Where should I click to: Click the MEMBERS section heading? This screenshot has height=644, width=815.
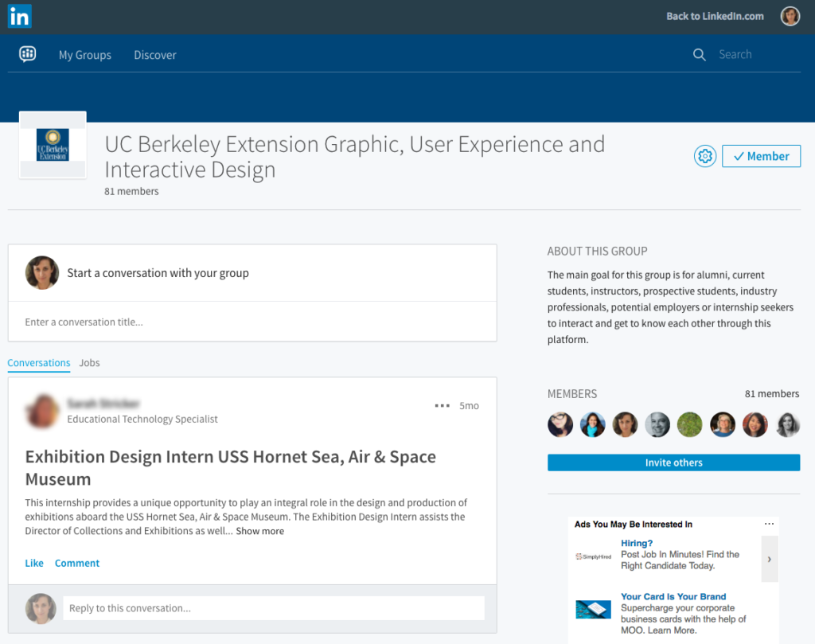click(x=571, y=394)
